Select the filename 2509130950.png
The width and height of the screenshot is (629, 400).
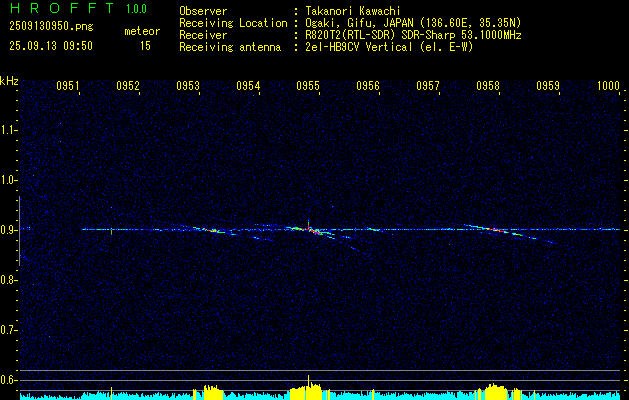coord(51,27)
